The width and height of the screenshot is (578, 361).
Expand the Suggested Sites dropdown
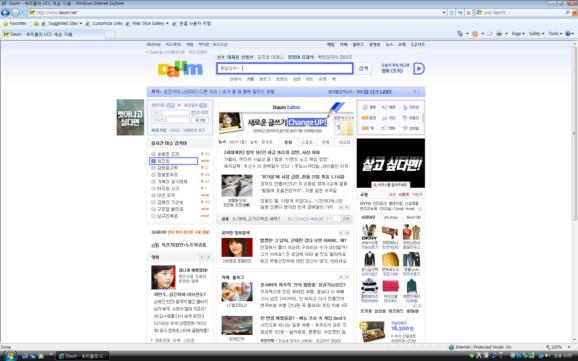coord(62,23)
